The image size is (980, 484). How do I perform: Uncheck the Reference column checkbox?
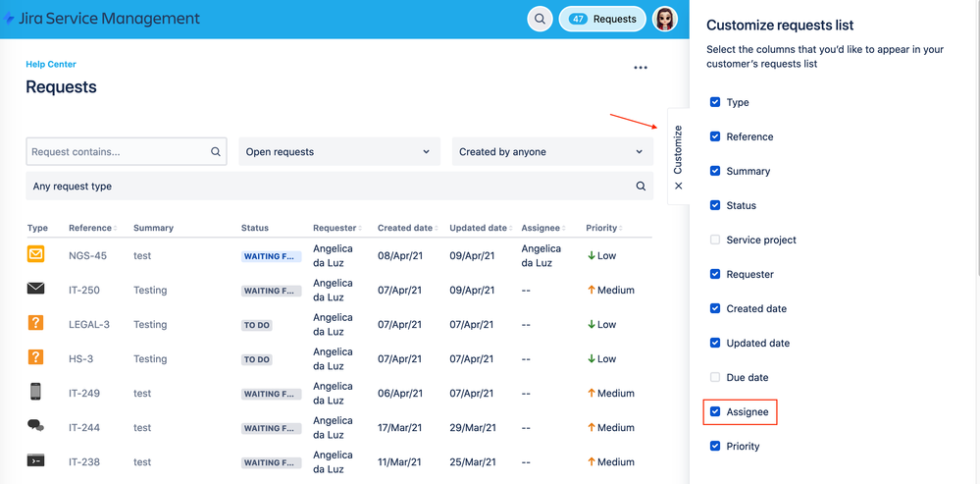[x=715, y=136]
